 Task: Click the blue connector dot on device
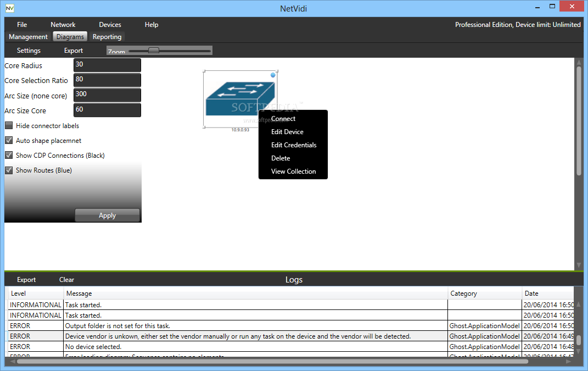[x=273, y=75]
